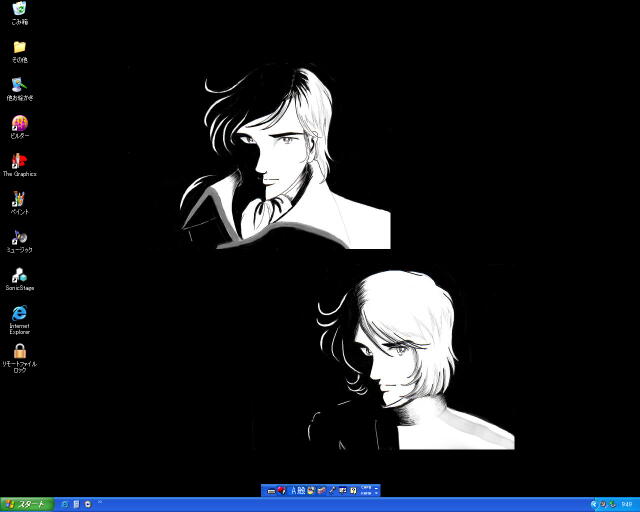The height and width of the screenshot is (512, 640).
Task: Select the その他 folder on desktop
Action: click(x=20, y=51)
